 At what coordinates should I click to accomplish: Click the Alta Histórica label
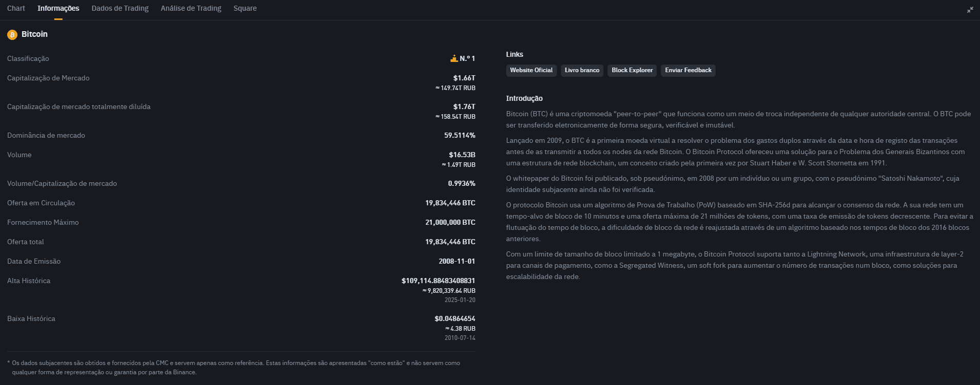coord(29,281)
